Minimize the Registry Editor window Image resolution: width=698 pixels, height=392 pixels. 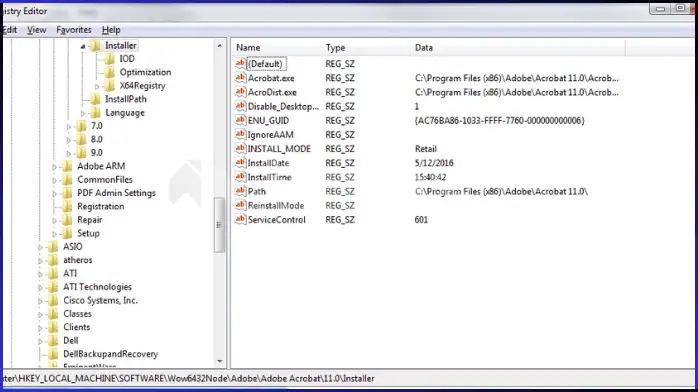660,8
